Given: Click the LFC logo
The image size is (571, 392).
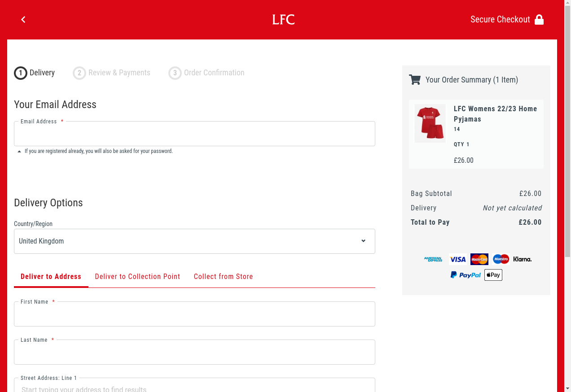Looking at the screenshot, I should tap(283, 20).
